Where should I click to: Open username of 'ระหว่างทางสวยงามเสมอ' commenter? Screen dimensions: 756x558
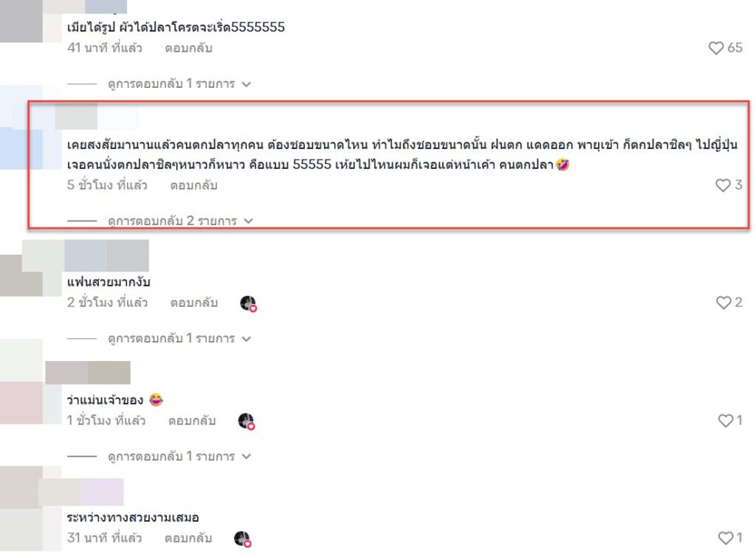pos(80,492)
